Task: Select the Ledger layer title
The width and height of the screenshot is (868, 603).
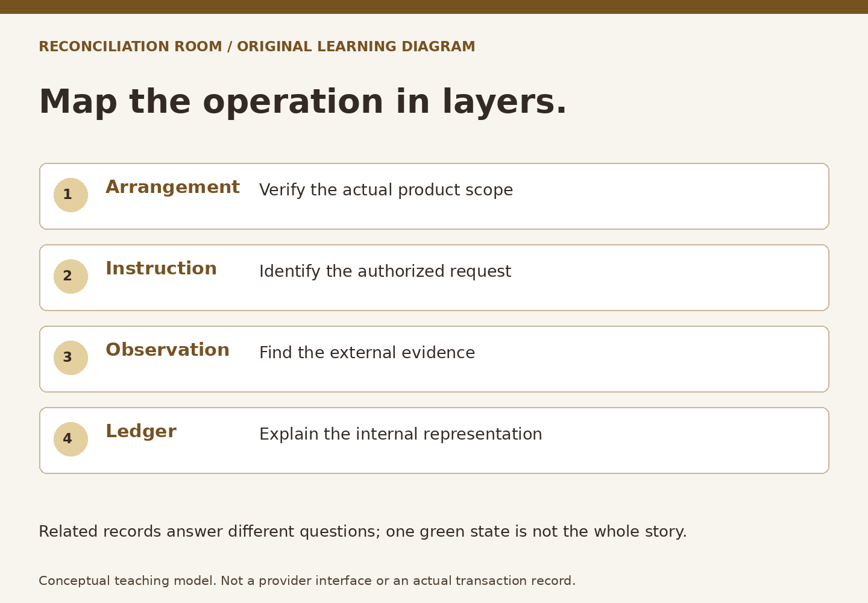Action: point(141,432)
